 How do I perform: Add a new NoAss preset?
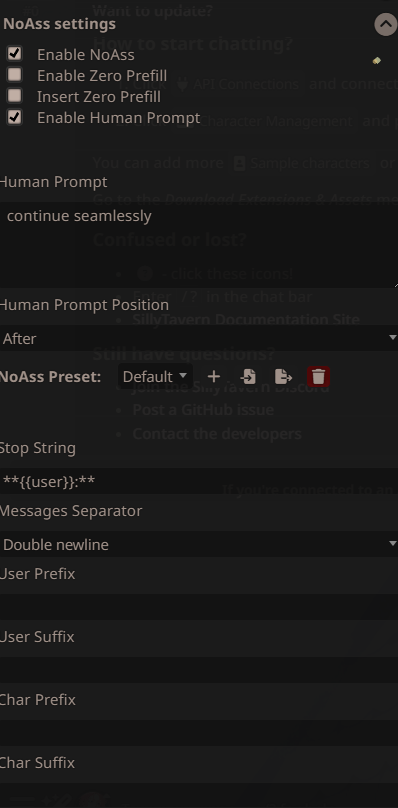click(x=213, y=377)
